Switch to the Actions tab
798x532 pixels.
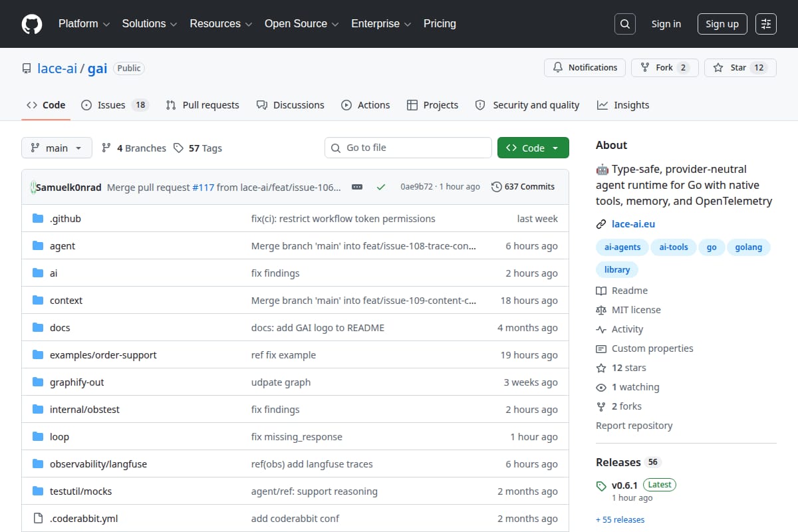[365, 105]
